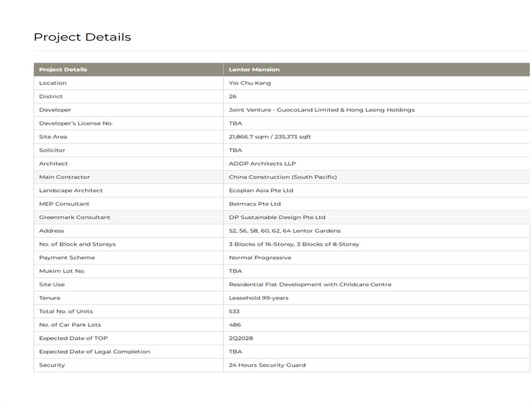Select the GuocoLand and Hong Leong developer text
Viewport: 532px width, 405px height.
coord(322,110)
